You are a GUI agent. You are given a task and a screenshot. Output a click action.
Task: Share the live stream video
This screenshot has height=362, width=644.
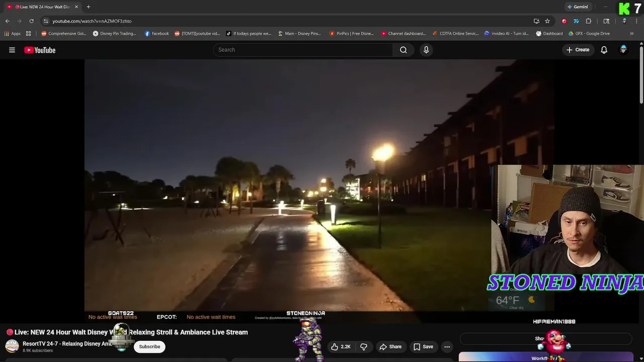[390, 346]
